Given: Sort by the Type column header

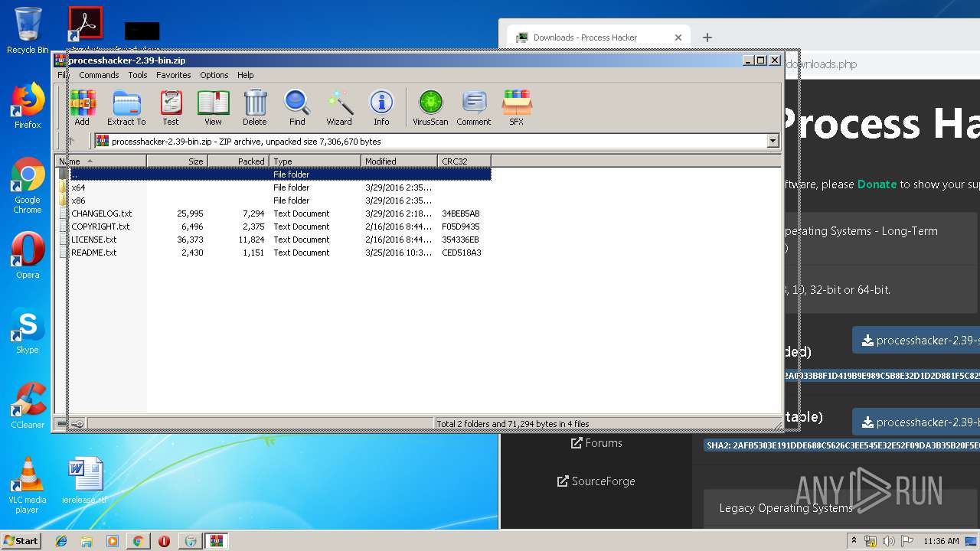Looking at the screenshot, I should [x=315, y=161].
